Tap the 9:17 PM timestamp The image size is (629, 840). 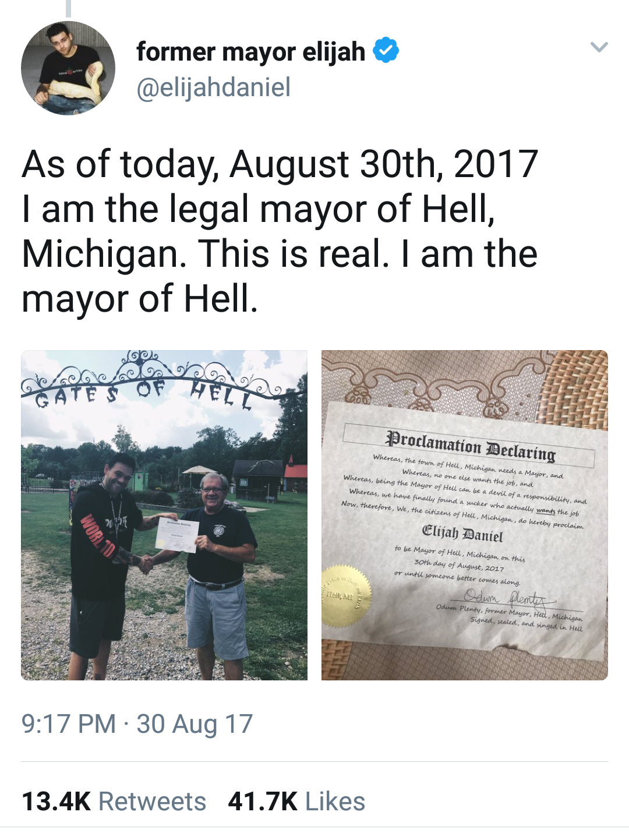tap(69, 724)
